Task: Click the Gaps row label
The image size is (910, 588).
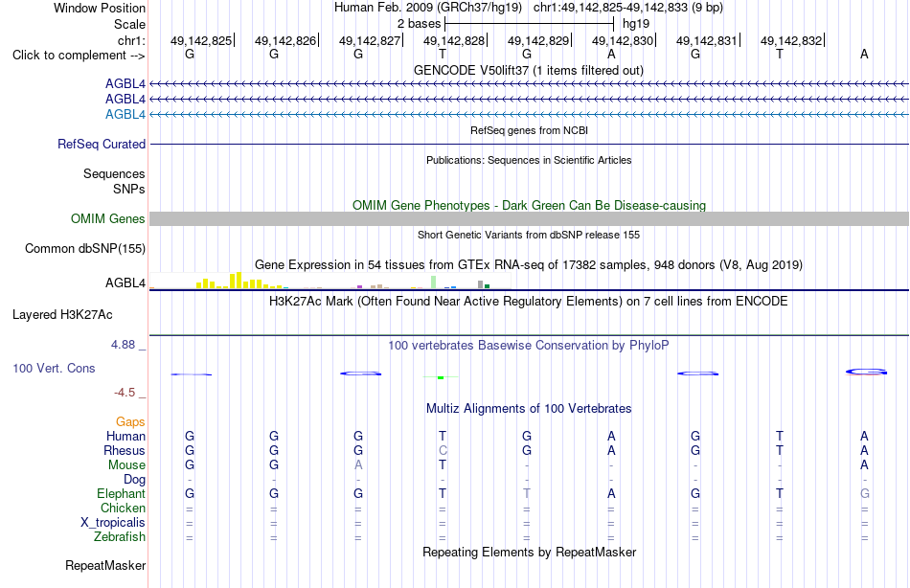Action: coord(130,422)
